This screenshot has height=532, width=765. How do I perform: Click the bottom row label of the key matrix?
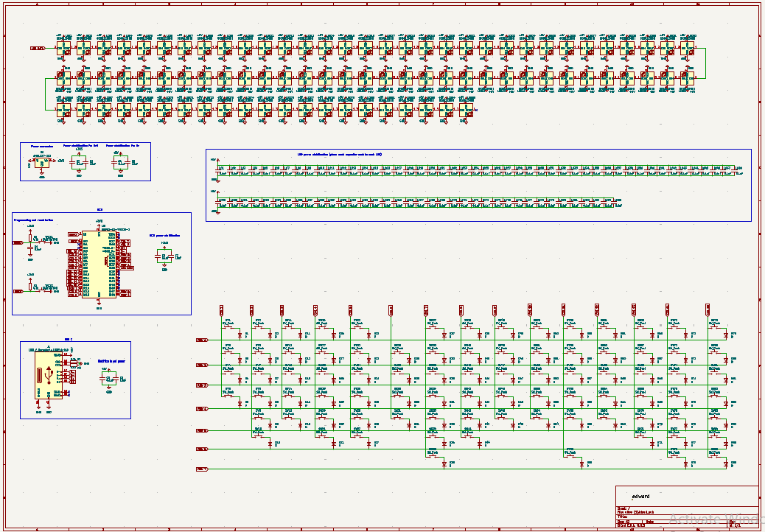pos(201,469)
